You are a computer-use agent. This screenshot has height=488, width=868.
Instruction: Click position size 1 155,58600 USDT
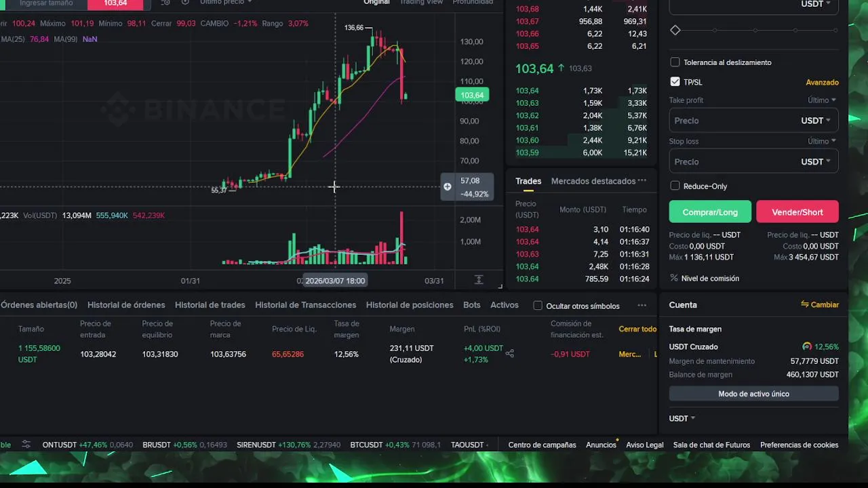(39, 354)
